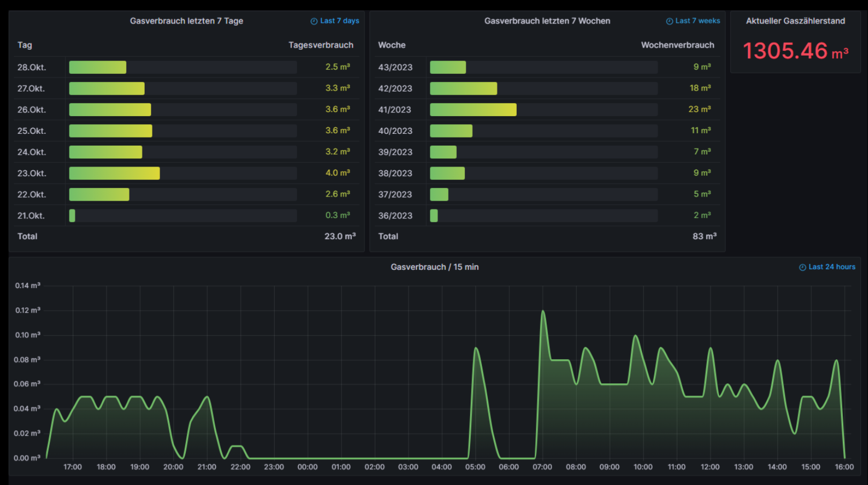Sort by the Wochenverbrauch column header
This screenshot has width=868, height=485.
(677, 45)
